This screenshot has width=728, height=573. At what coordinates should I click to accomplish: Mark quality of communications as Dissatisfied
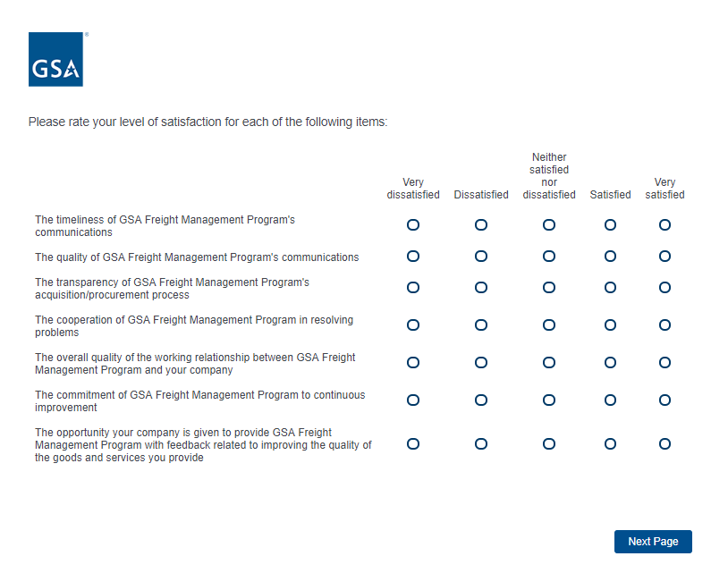(481, 257)
